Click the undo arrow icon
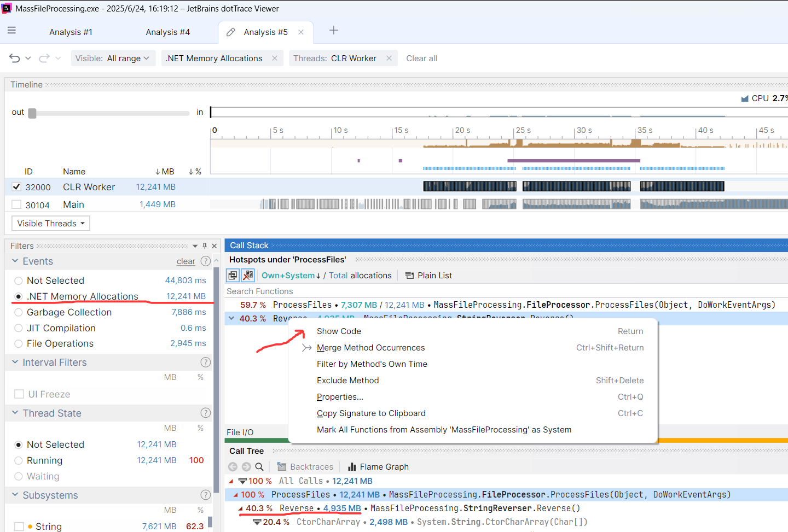Image resolution: width=788 pixels, height=532 pixels. 15,58
